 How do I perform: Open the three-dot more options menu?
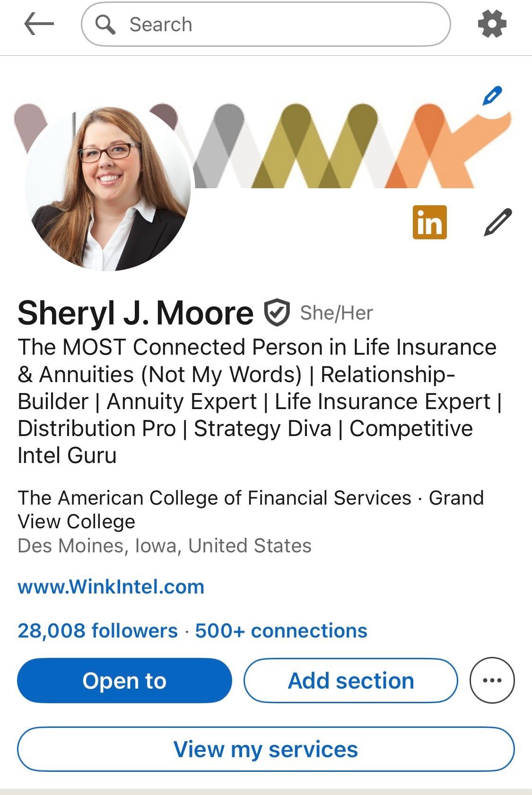492,680
